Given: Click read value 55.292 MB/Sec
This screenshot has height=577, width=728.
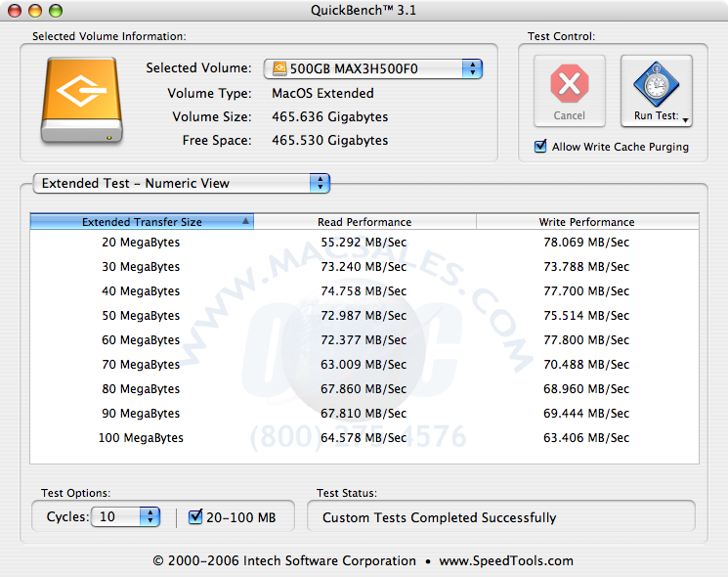Looking at the screenshot, I should 364,242.
